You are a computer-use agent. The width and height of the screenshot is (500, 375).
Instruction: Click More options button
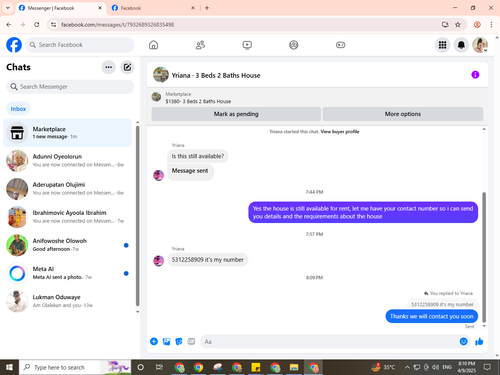403,114
